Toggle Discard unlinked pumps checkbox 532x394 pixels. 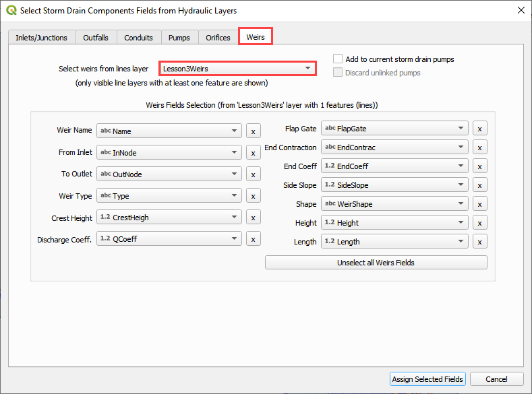pyautogui.click(x=338, y=73)
